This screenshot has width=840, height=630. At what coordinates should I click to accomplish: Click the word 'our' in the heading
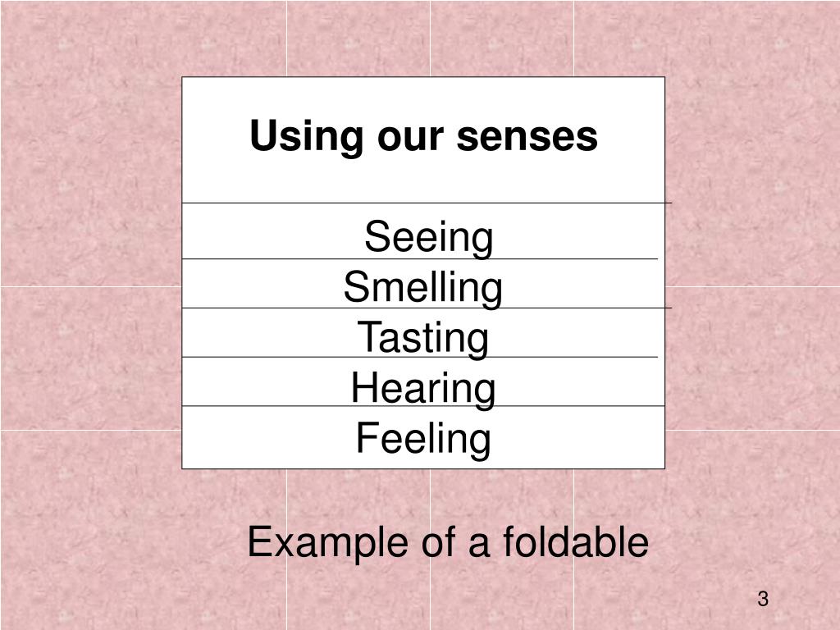coord(410,138)
